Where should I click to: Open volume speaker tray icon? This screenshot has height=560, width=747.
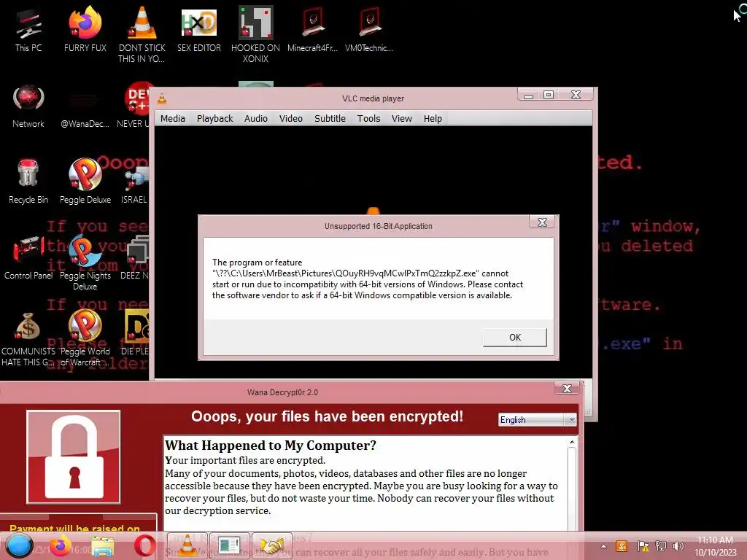click(678, 546)
